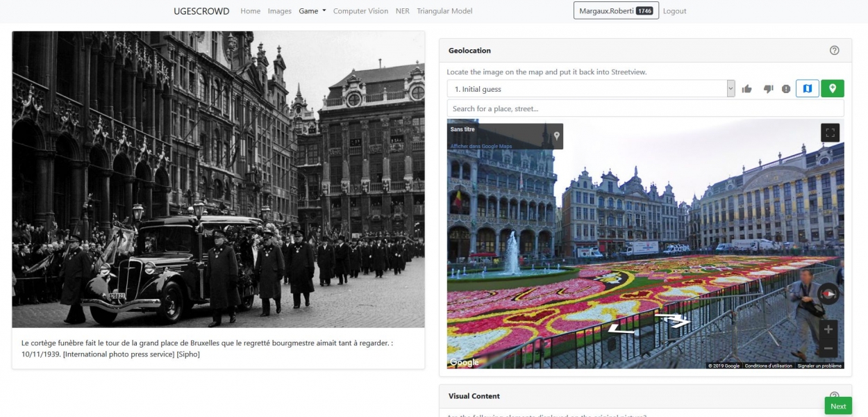Open the NER nav item
The image size is (868, 417).
point(403,11)
